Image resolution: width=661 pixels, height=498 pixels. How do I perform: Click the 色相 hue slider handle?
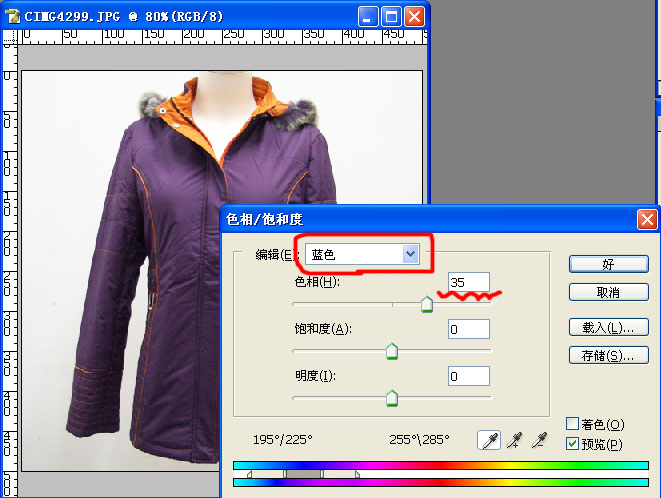pos(427,304)
